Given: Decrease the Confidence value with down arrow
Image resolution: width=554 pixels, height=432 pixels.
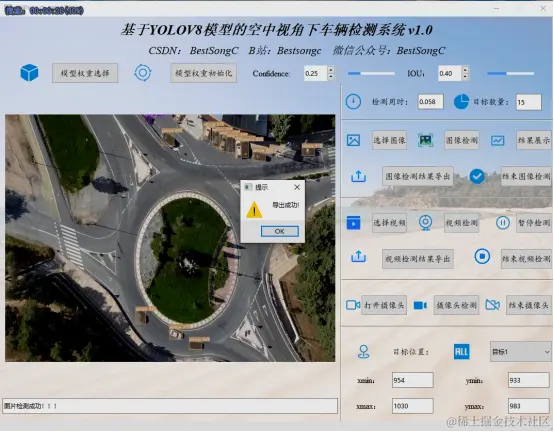Looking at the screenshot, I should click(331, 77).
